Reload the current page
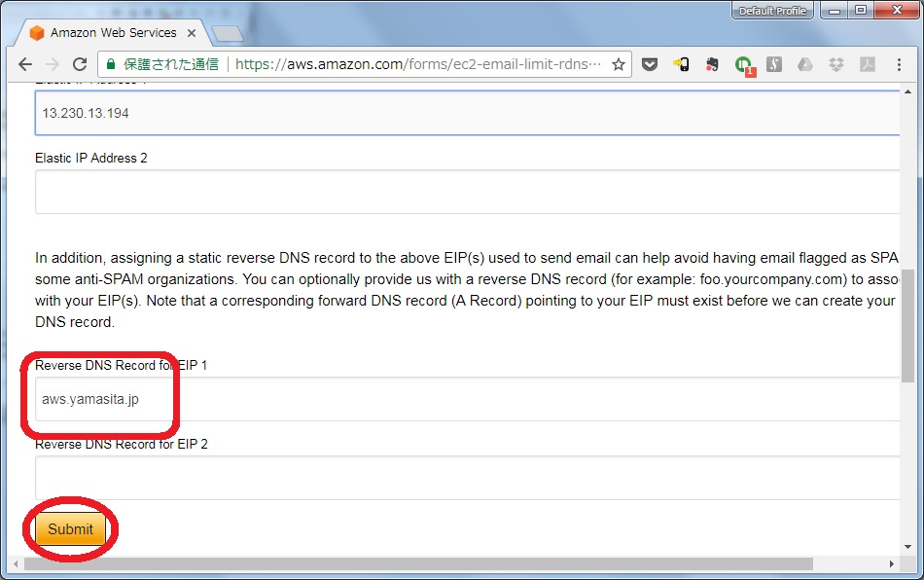This screenshot has height=580, width=924. point(80,64)
